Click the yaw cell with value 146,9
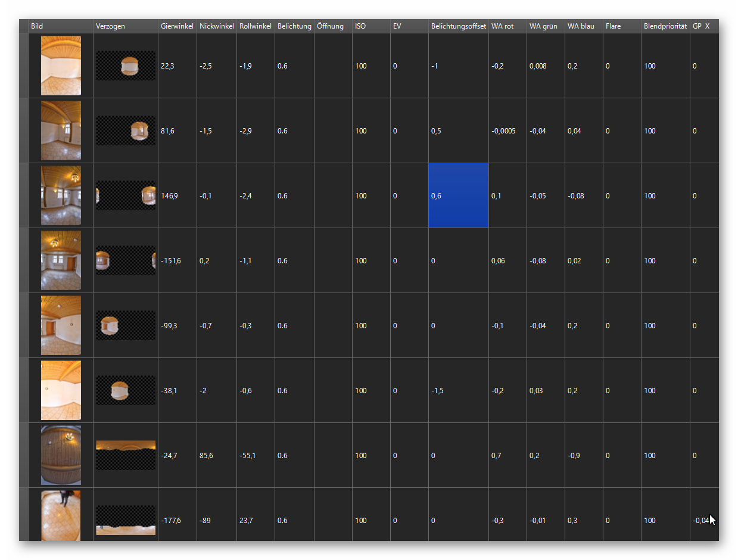Image resolution: width=738 pixels, height=560 pixels. tap(177, 196)
